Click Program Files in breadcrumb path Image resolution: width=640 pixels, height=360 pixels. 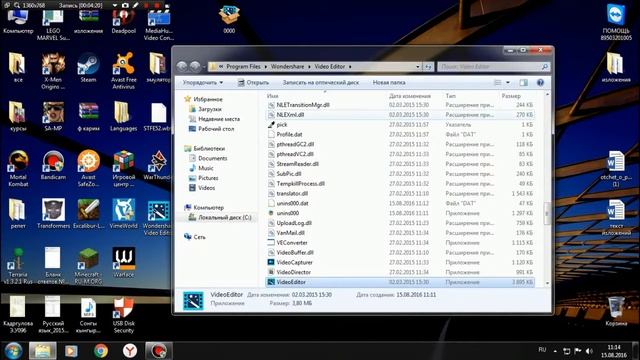point(243,67)
